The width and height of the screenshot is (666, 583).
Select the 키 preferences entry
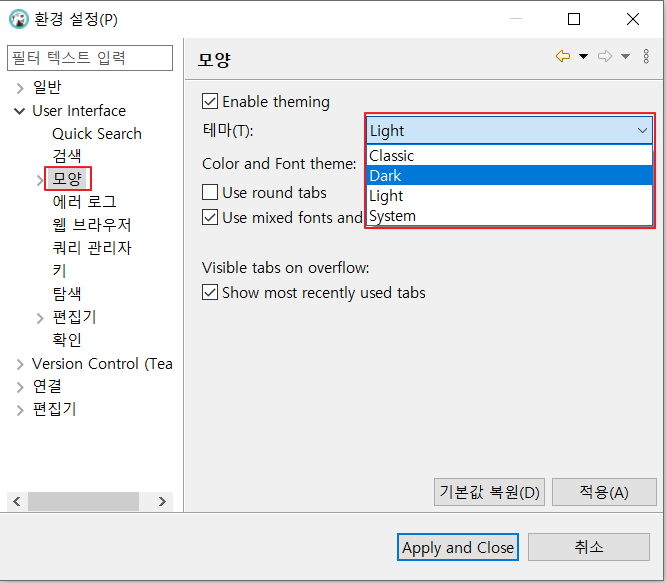point(59,270)
